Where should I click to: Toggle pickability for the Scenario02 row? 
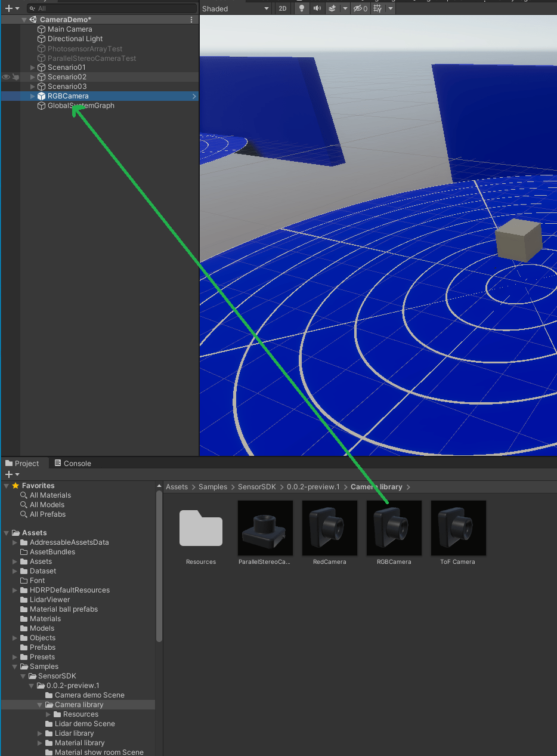(x=16, y=76)
